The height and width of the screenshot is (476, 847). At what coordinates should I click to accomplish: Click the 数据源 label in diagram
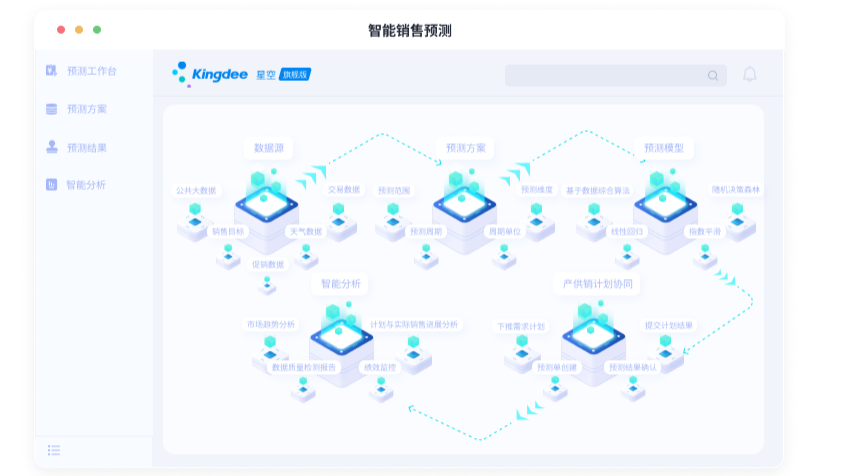tap(268, 148)
